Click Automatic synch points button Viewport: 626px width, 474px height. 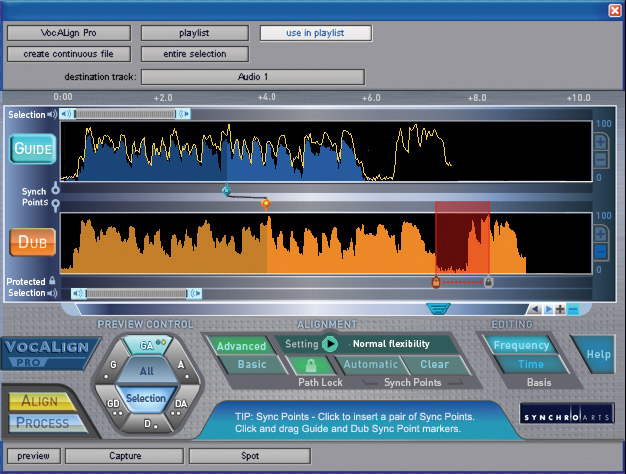(x=370, y=364)
